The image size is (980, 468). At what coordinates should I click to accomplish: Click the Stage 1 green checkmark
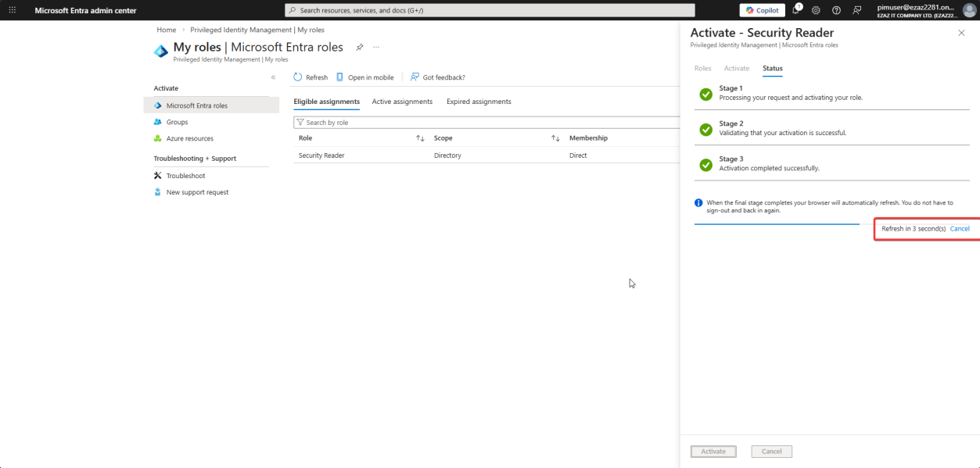point(705,94)
